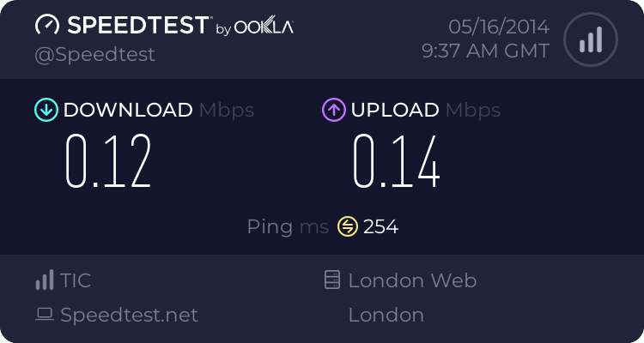Click the 254 ping value
644x343 pixels.
[x=380, y=226]
